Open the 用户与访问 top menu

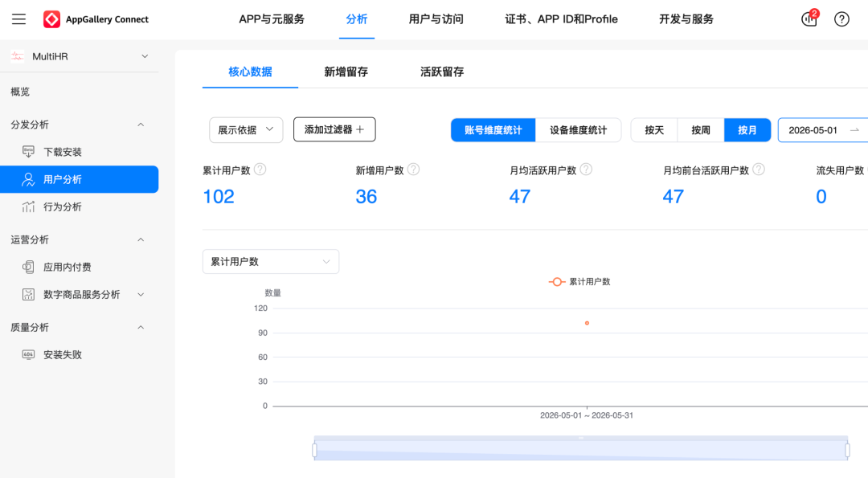(436, 19)
